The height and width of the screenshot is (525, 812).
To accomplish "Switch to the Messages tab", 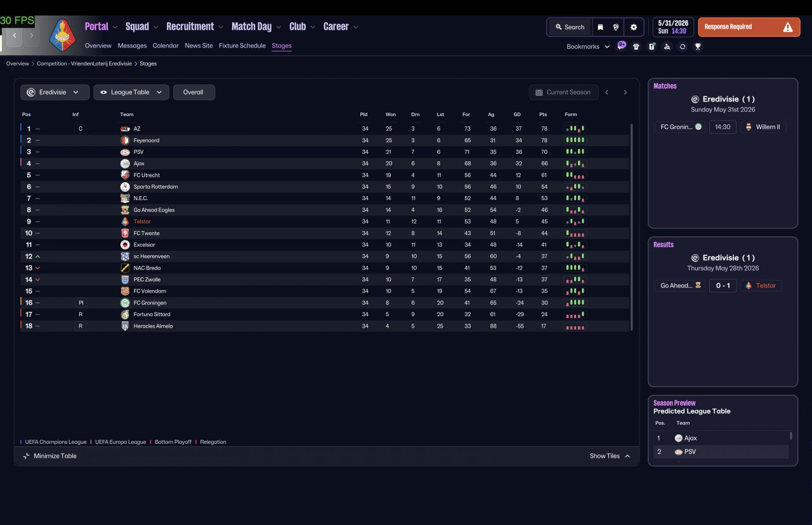I will pyautogui.click(x=132, y=46).
